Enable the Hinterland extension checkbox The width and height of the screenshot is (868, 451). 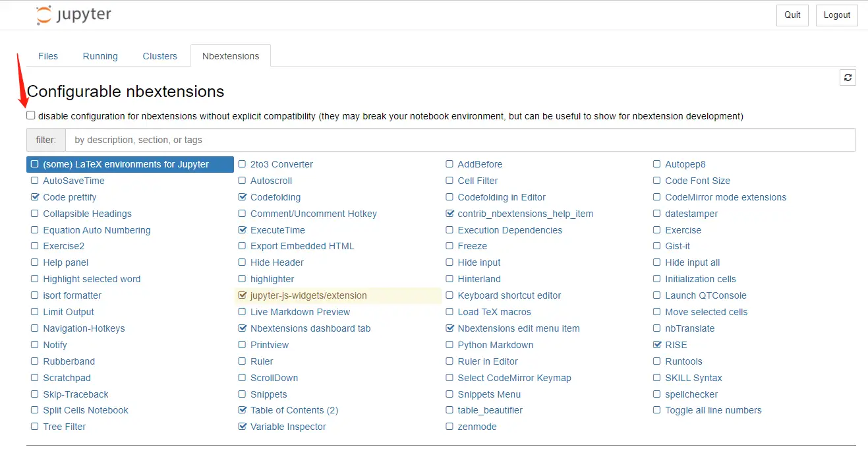coord(449,279)
